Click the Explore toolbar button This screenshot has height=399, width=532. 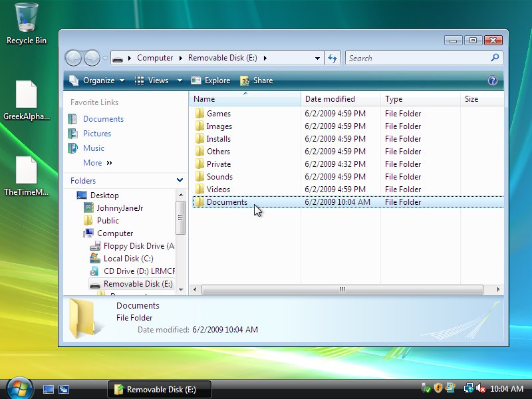(x=211, y=80)
